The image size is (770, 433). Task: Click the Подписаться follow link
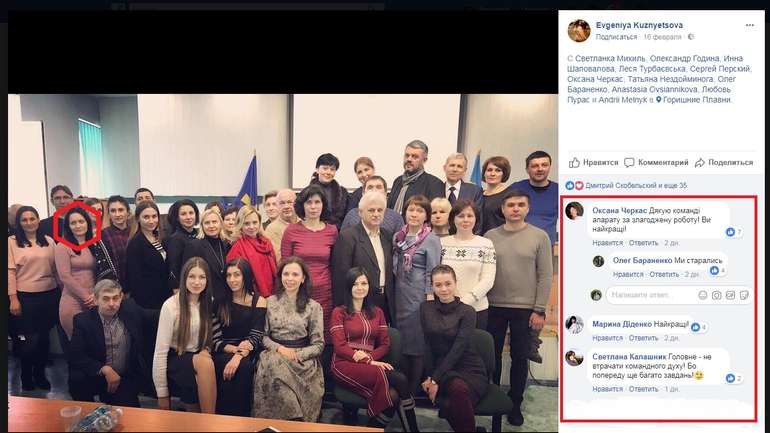616,37
